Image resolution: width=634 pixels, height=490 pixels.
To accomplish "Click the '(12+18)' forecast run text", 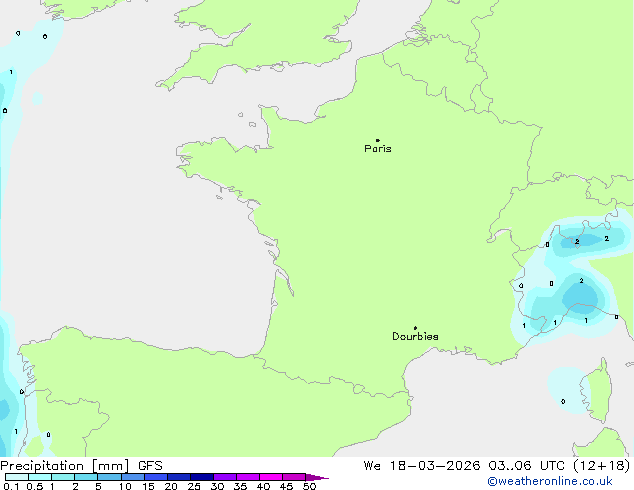I will (x=602, y=466).
